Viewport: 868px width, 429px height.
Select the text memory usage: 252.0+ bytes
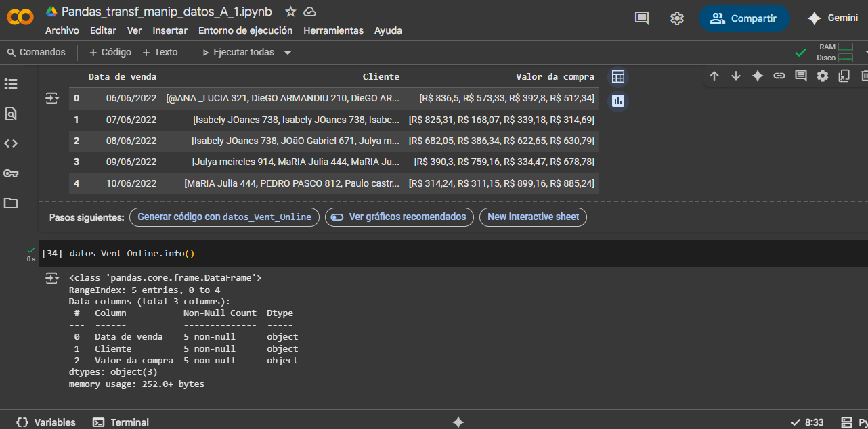click(136, 384)
